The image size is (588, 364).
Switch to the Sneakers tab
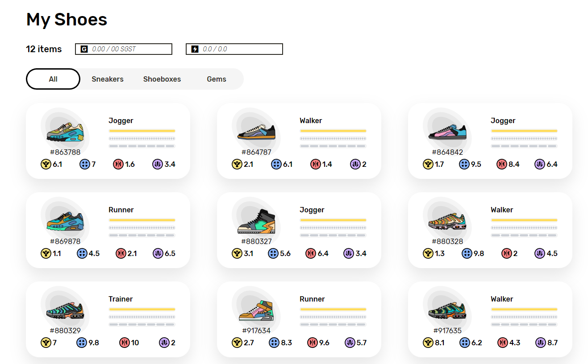pos(108,79)
